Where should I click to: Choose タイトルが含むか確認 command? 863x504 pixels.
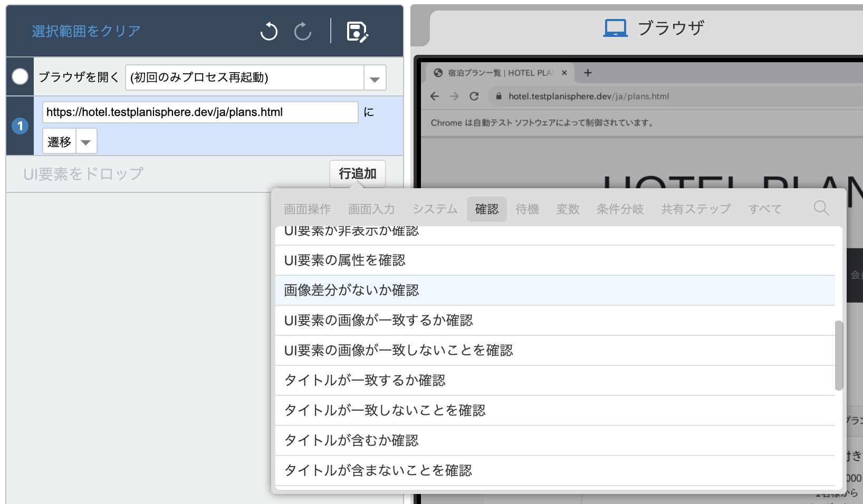[555, 441]
